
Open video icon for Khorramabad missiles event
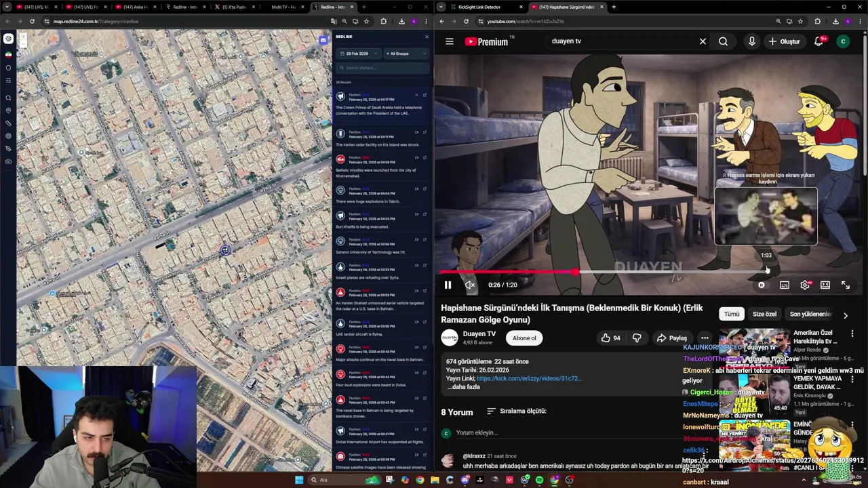click(x=416, y=158)
